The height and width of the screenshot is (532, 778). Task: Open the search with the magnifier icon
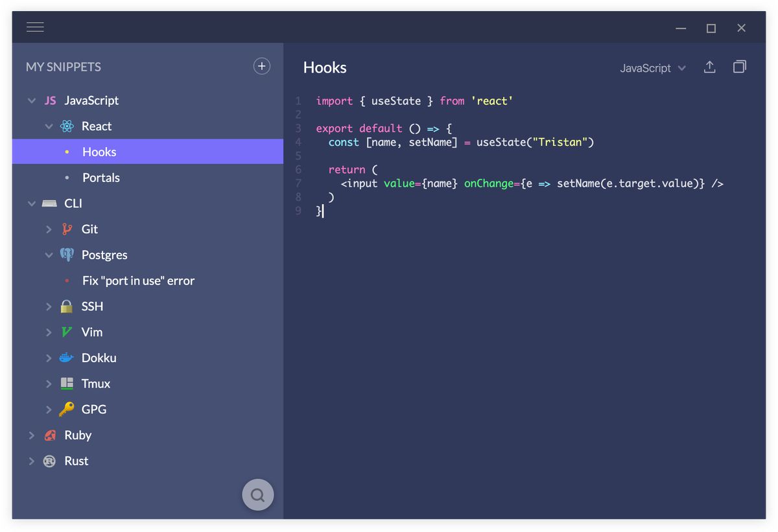pyautogui.click(x=257, y=494)
